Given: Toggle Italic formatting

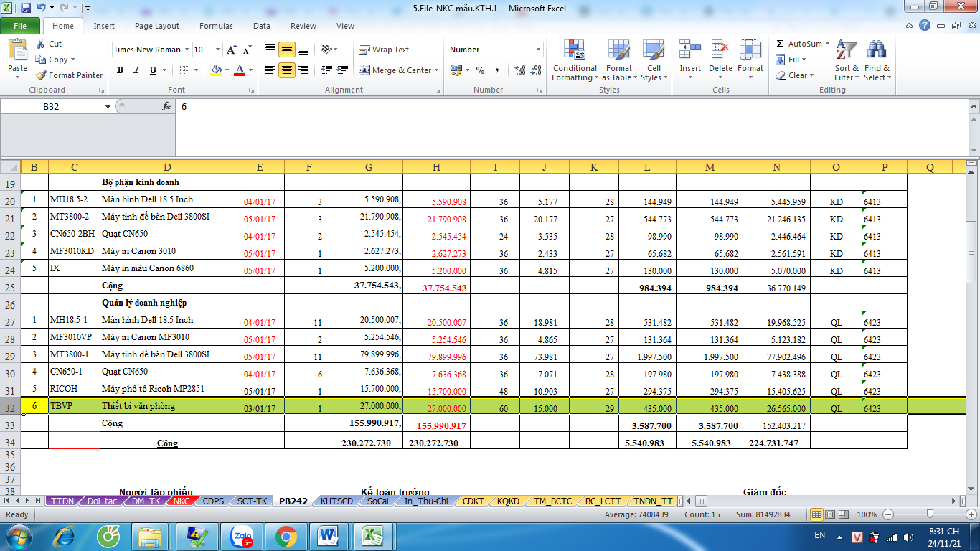Looking at the screenshot, I should click(x=136, y=70).
